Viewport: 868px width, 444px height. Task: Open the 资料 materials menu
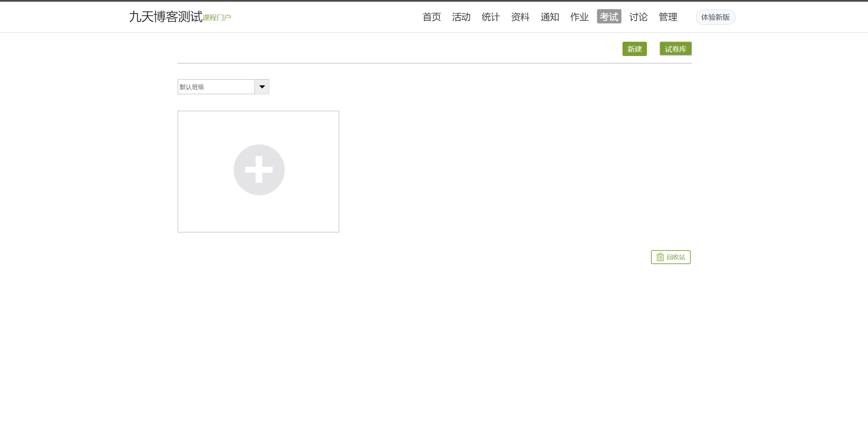[x=520, y=17]
